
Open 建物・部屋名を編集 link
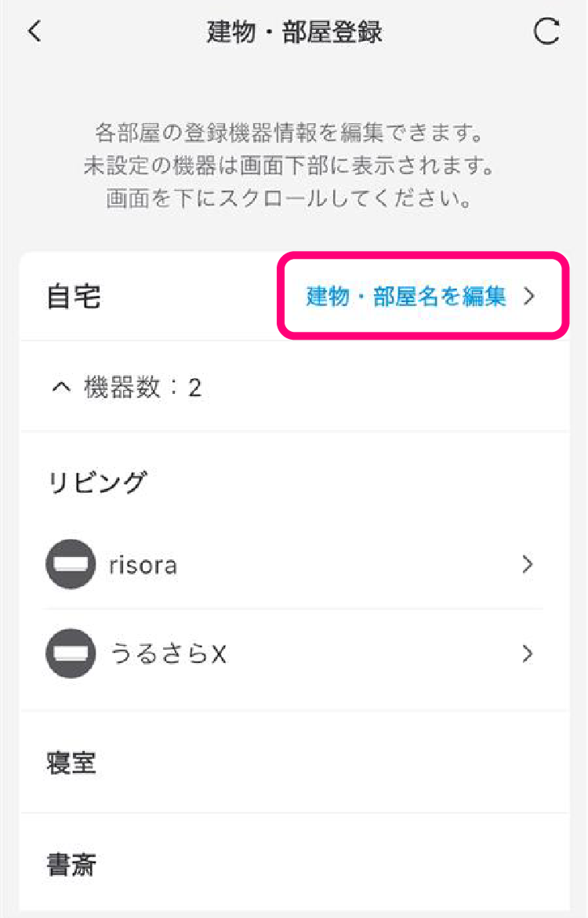[406, 297]
